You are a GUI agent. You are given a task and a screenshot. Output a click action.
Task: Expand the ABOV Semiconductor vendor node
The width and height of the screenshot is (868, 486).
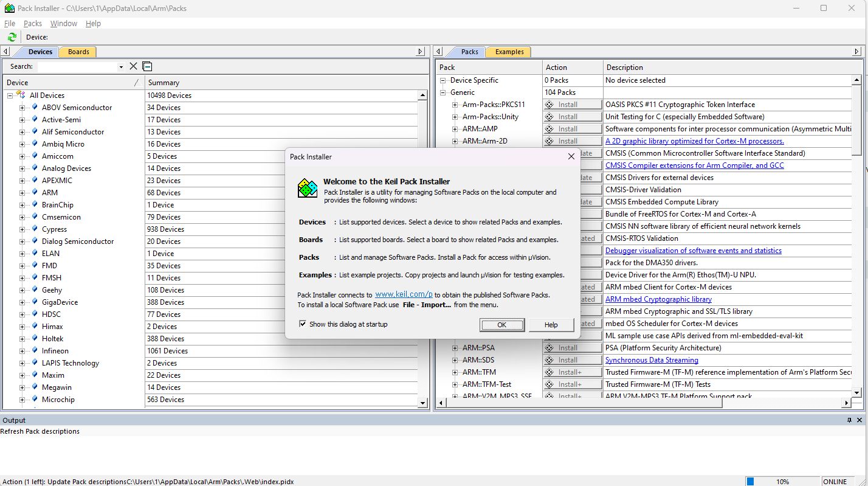(22, 108)
